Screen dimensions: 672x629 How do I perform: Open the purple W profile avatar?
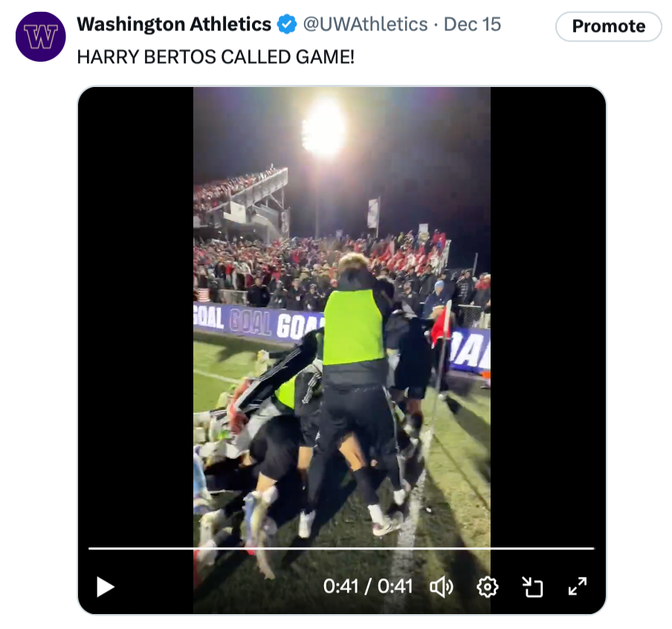click(x=41, y=36)
